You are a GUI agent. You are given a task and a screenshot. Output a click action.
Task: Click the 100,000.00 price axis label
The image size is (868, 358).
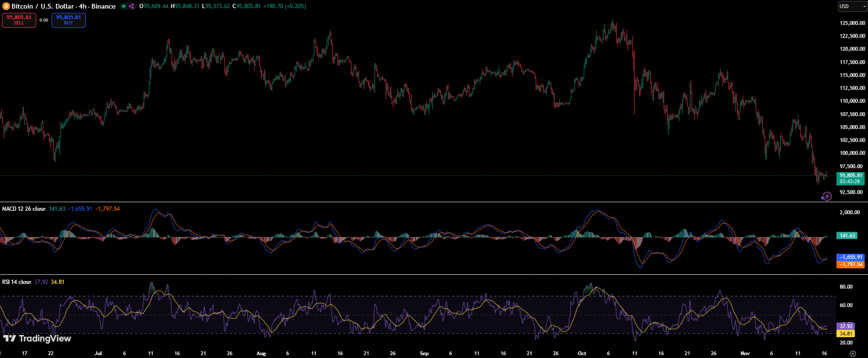point(852,153)
